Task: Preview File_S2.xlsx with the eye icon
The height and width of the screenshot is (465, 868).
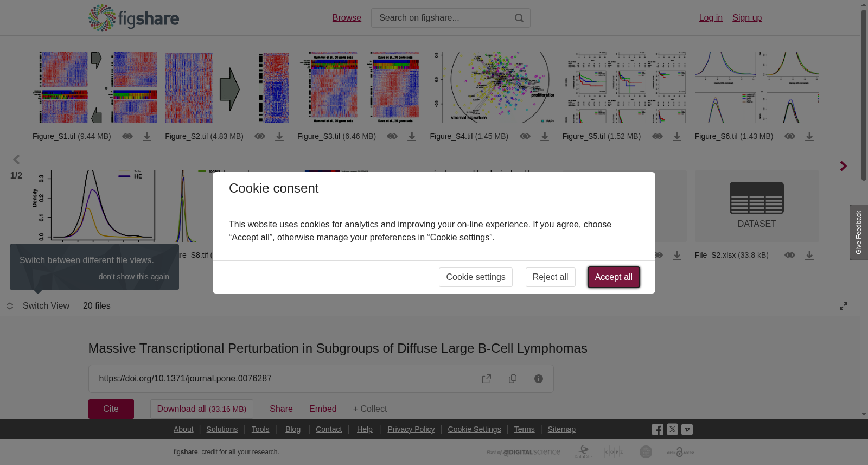Action: 790,255
